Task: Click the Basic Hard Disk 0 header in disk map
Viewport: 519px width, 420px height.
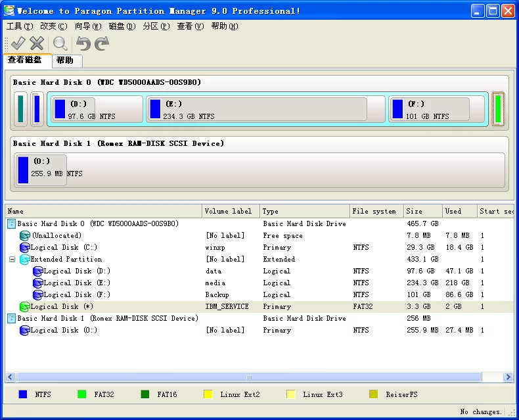Action: (107, 82)
